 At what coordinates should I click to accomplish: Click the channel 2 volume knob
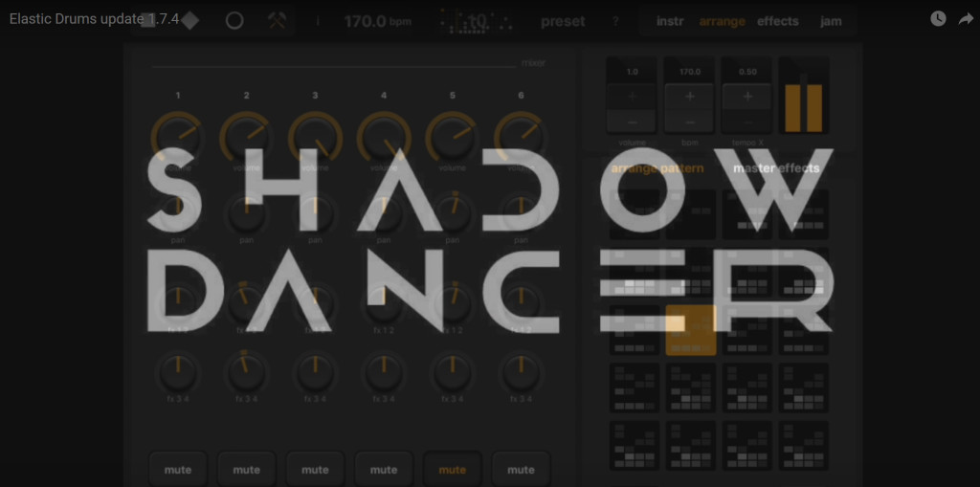246,138
